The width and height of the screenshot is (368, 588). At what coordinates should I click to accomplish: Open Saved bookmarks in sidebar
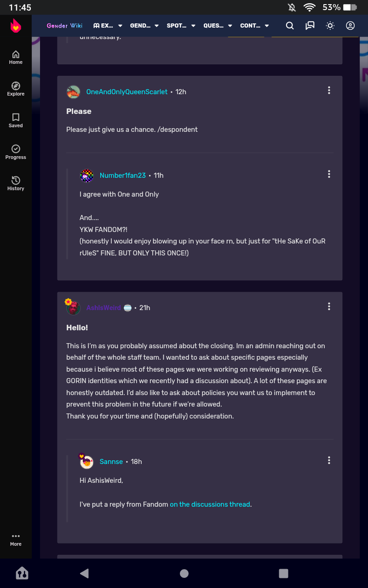[x=16, y=121]
